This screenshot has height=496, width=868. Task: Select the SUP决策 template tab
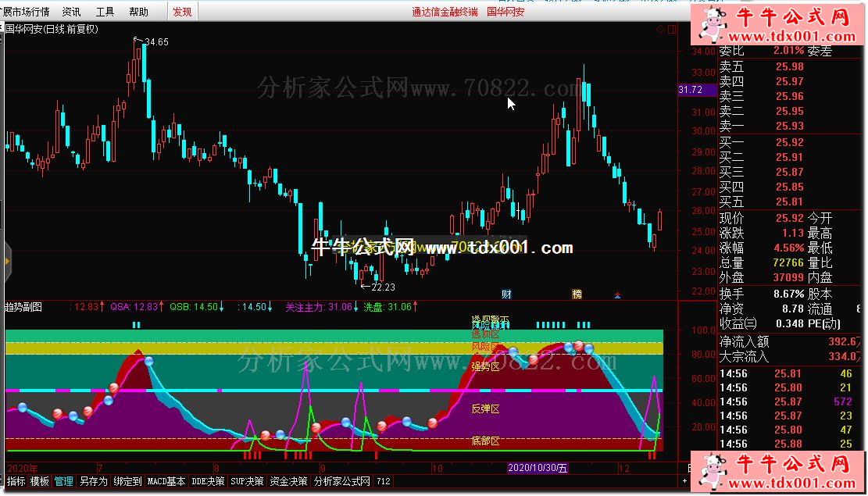pos(247,482)
